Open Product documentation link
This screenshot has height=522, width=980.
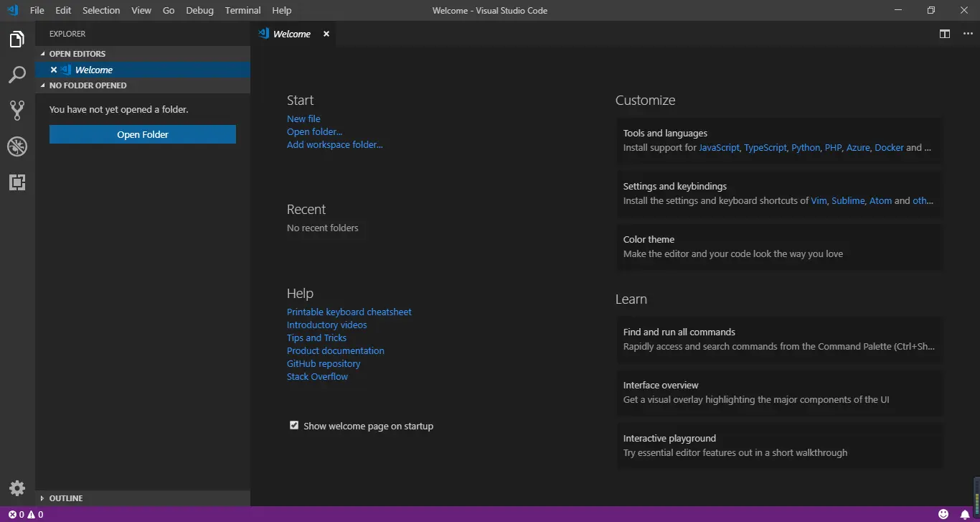[x=336, y=351]
